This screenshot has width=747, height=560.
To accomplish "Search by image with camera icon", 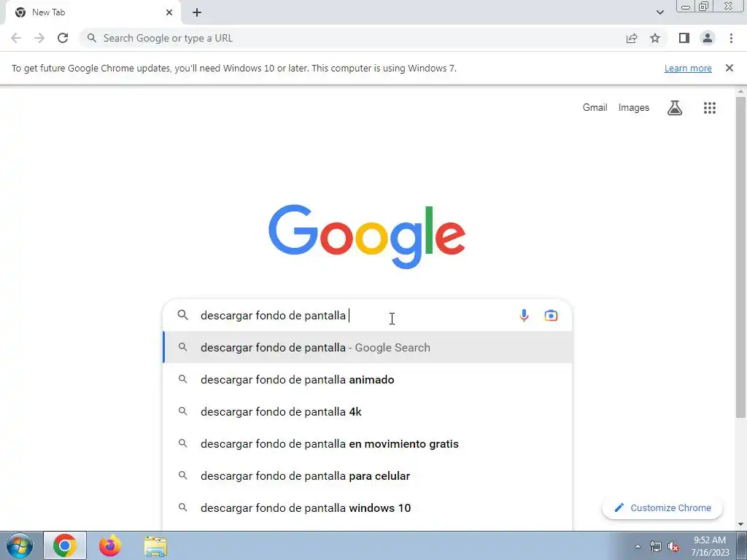I will [551, 315].
